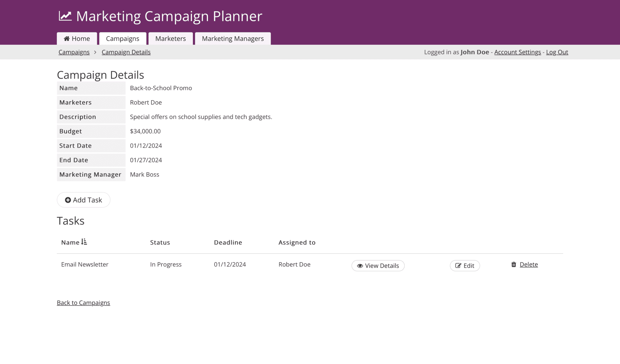Click View Details for Email Newsletter task
The height and width of the screenshot is (364, 620).
coord(378,266)
